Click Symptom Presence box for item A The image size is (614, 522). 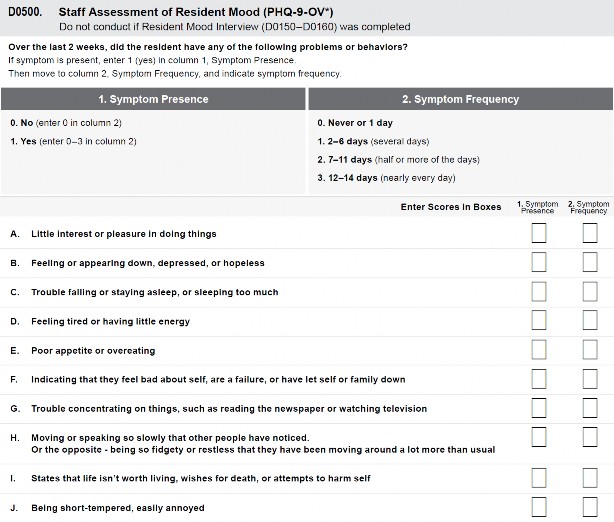(539, 233)
